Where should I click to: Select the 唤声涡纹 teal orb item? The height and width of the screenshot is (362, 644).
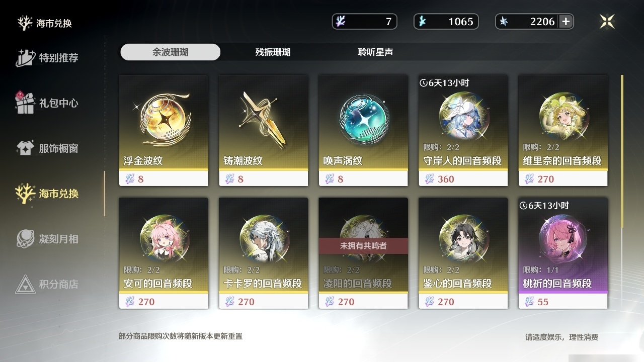point(363,131)
